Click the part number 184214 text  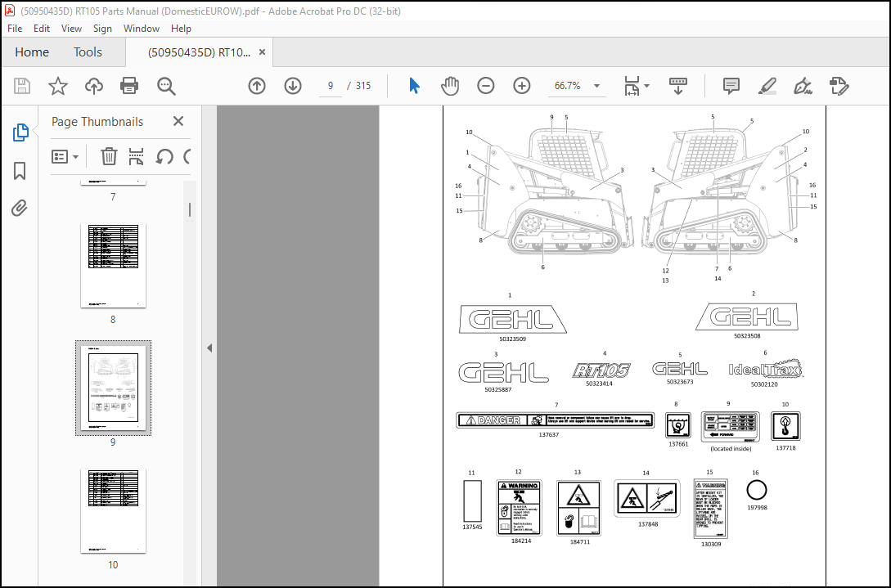coord(521,541)
